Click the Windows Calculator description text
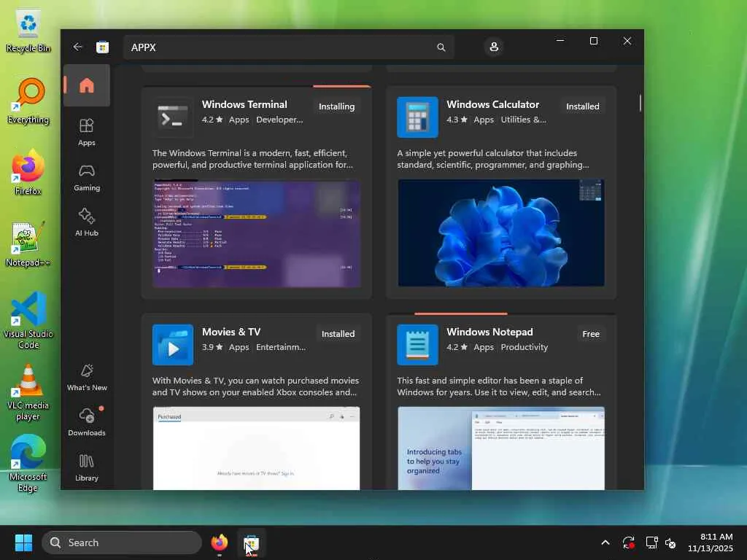 pyautogui.click(x=492, y=159)
